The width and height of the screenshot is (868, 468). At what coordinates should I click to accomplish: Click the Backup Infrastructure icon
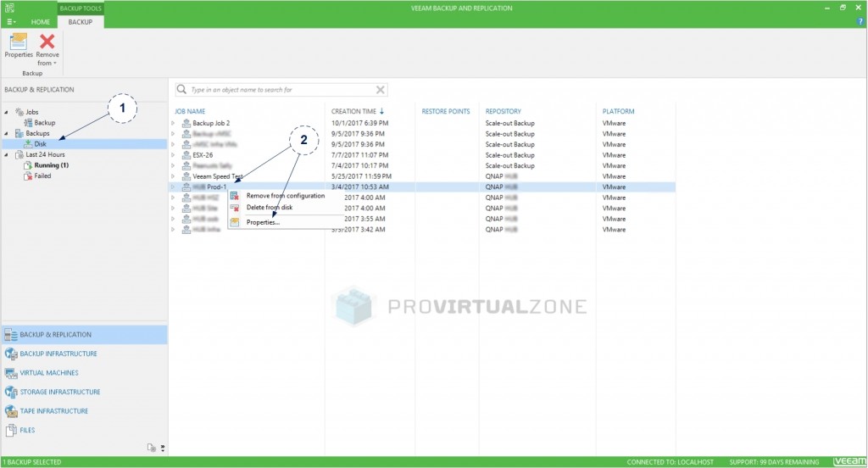(11, 354)
